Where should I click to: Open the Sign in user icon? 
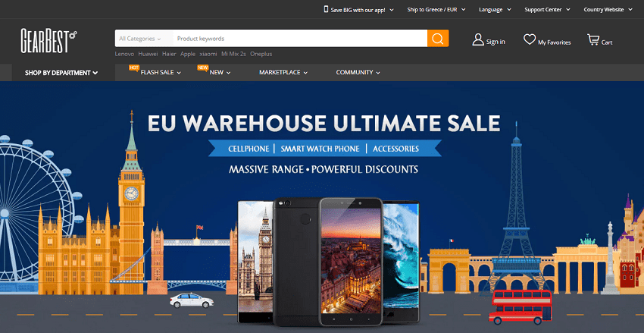478,40
